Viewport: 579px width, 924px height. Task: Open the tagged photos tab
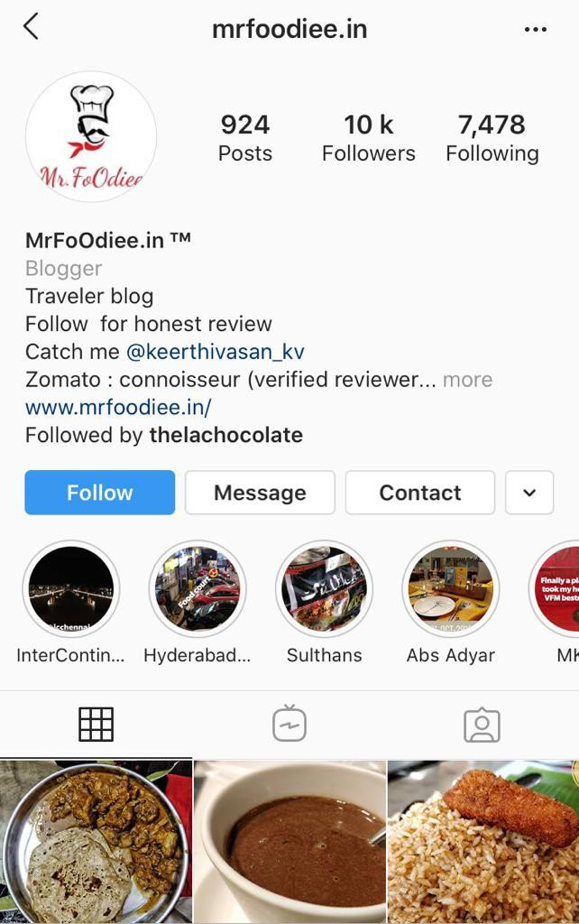[x=482, y=725]
